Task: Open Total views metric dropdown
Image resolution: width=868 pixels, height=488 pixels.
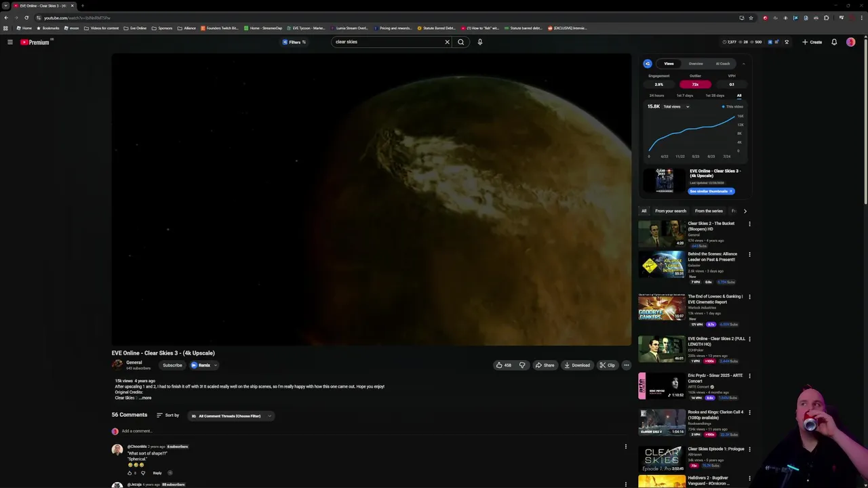Action: click(676, 106)
